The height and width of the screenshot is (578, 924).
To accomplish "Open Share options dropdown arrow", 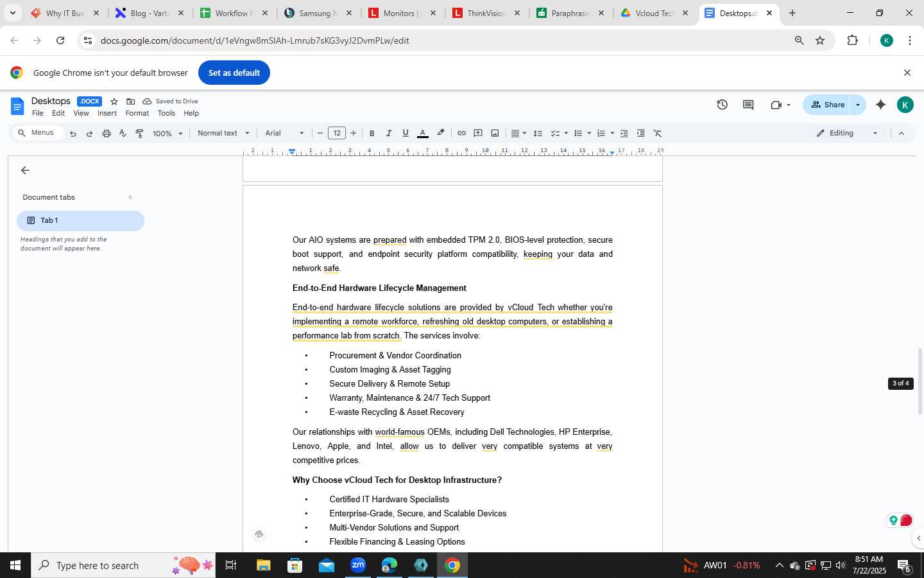I will (x=858, y=105).
